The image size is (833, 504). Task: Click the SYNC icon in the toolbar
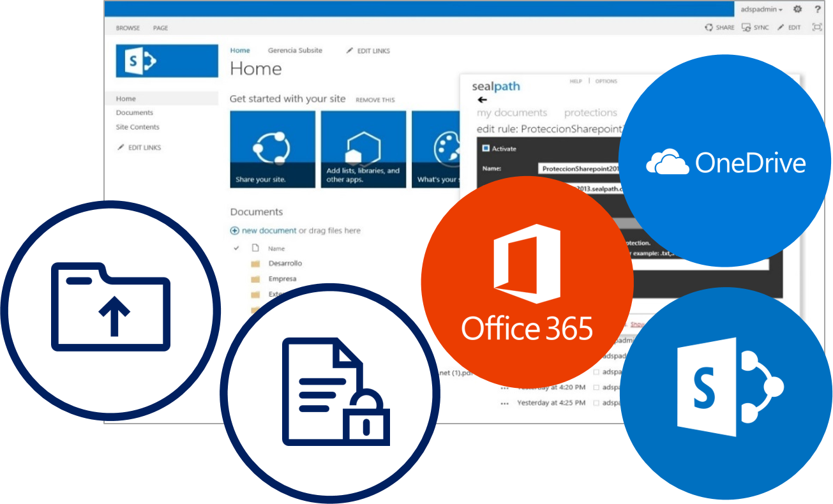point(746,27)
